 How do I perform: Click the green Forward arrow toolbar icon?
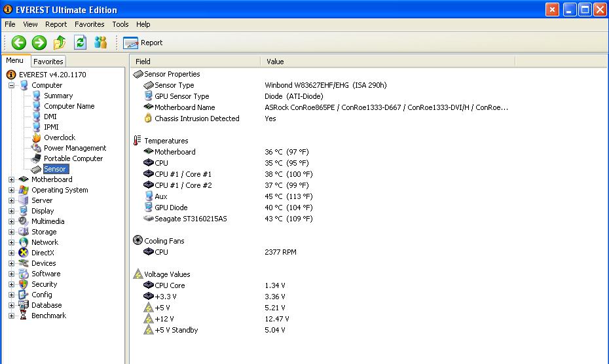click(x=39, y=43)
